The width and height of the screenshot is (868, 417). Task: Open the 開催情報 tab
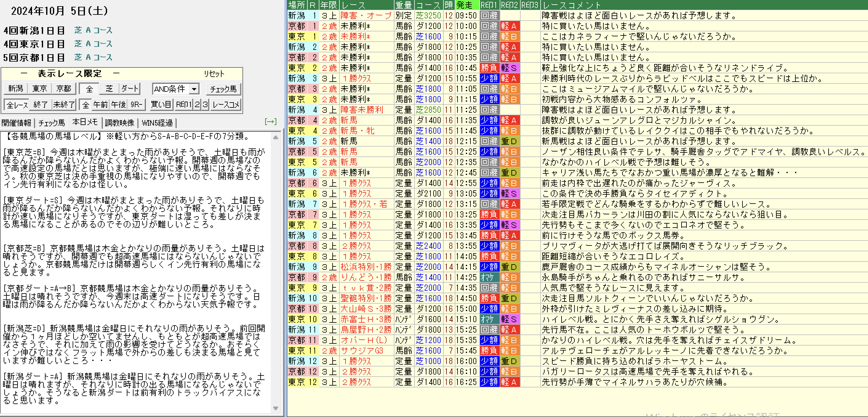(17, 123)
